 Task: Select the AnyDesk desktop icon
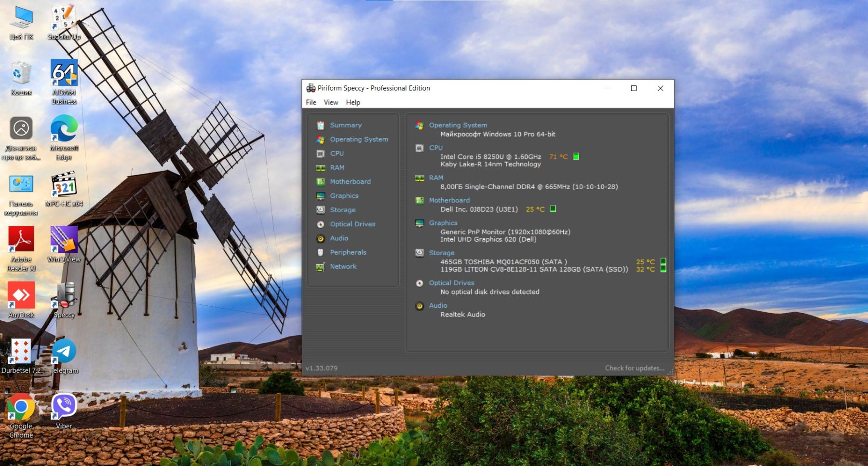(x=21, y=300)
